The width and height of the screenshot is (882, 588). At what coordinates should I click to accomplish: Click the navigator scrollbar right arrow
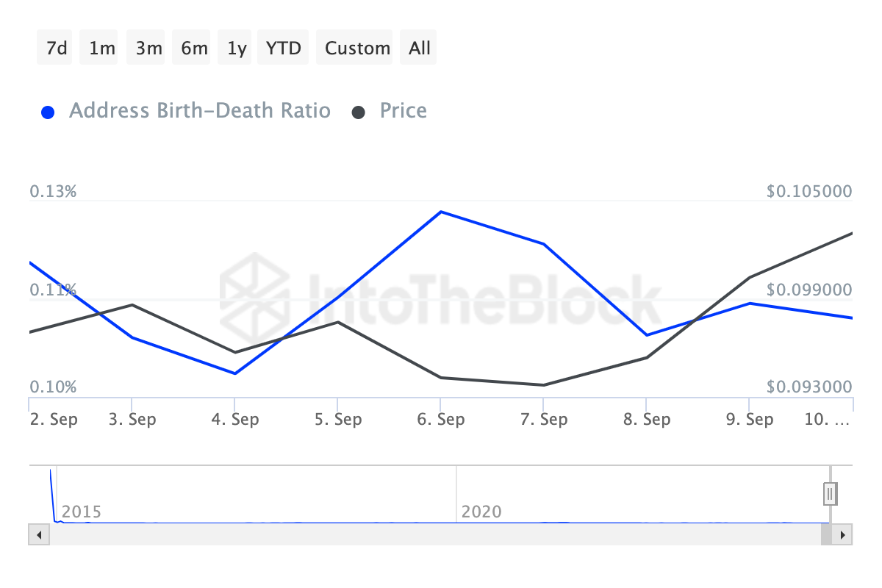pos(843,534)
